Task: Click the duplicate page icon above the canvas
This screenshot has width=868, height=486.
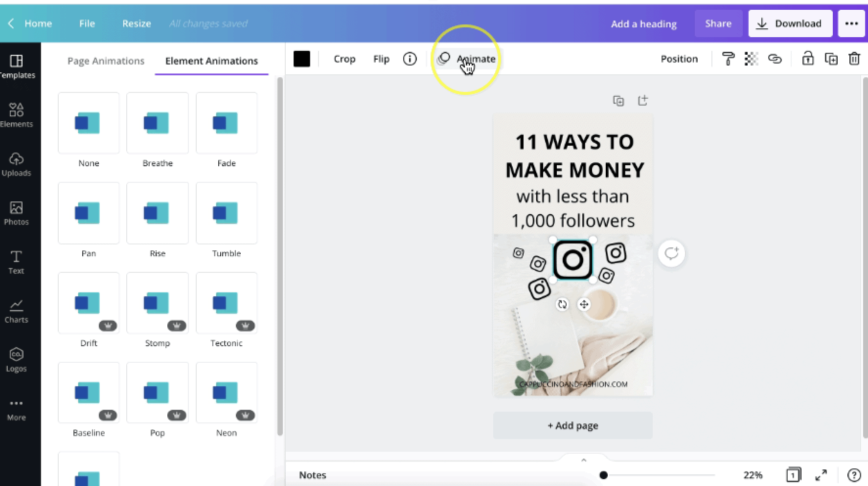Action: [618, 101]
